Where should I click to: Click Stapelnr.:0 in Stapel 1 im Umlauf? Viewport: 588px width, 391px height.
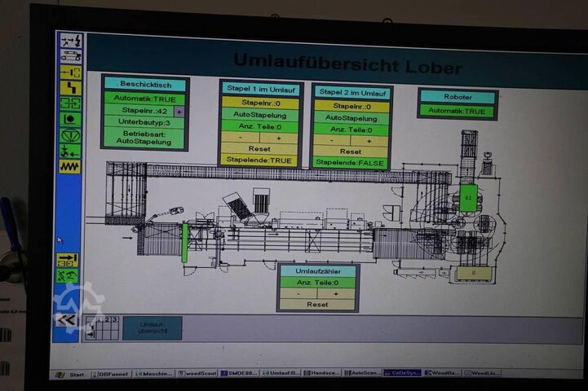tap(260, 103)
